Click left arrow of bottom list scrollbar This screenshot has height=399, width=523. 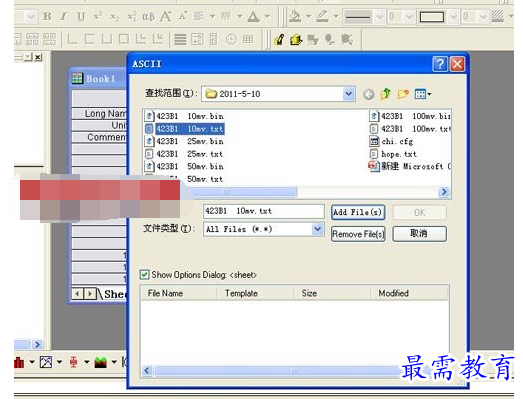147,371
